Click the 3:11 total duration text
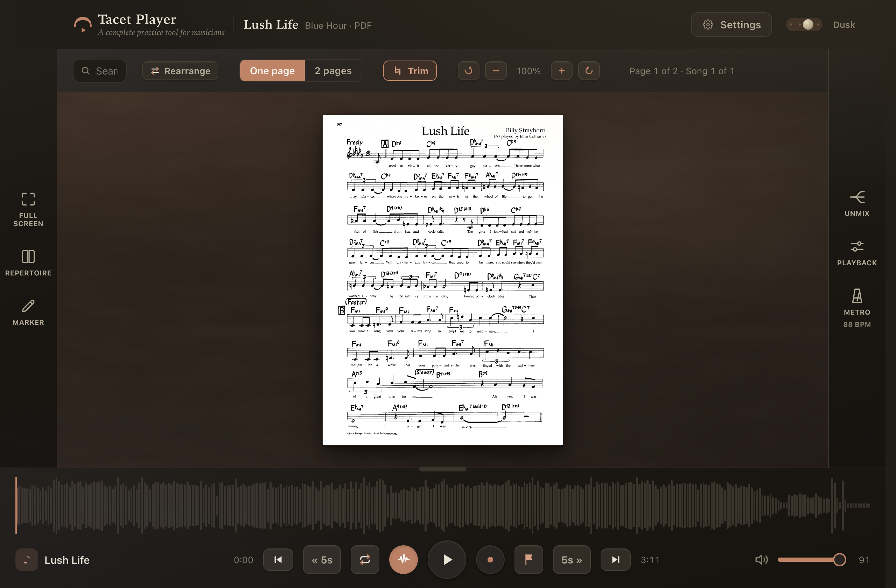Screen dimensions: 896x588 (650, 560)
